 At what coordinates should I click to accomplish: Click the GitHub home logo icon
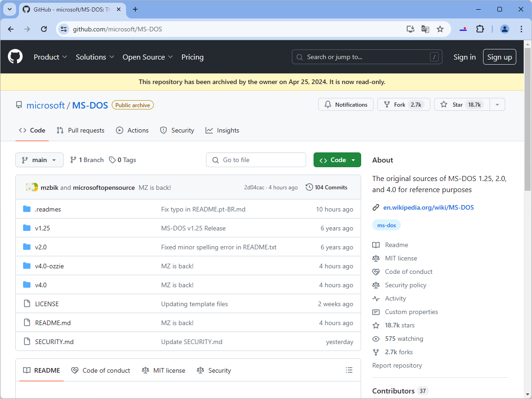point(15,56)
